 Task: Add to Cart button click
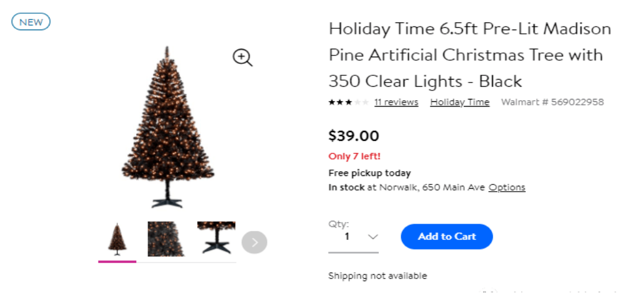coord(446,236)
